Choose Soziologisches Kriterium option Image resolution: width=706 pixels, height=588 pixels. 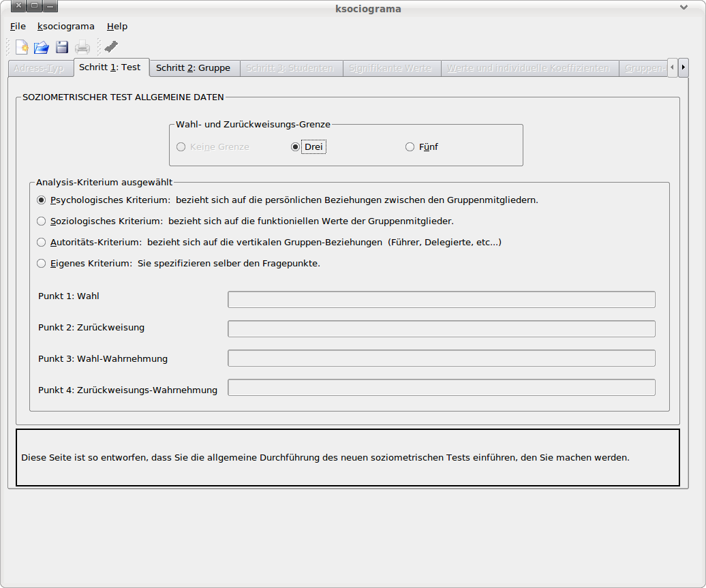click(x=42, y=221)
